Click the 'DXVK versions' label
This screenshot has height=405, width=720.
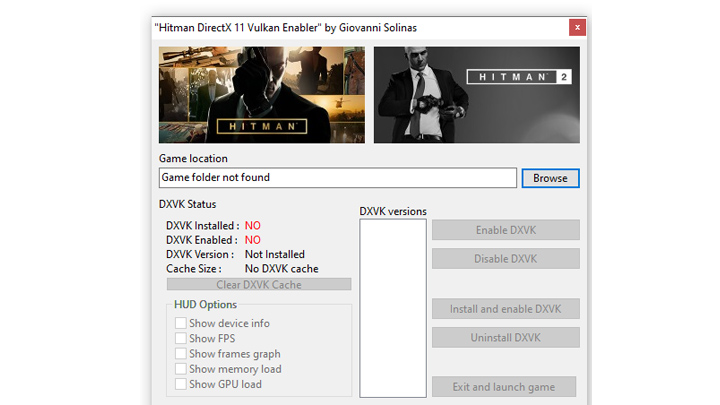[x=393, y=211]
